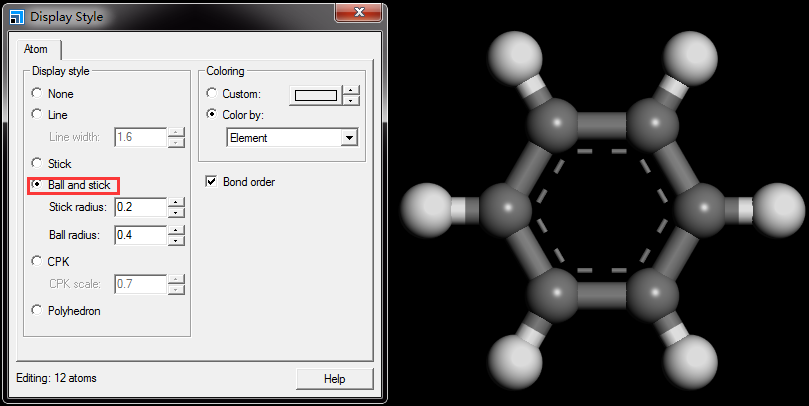
Task: Decrease the Stick radius value
Action: pos(176,212)
